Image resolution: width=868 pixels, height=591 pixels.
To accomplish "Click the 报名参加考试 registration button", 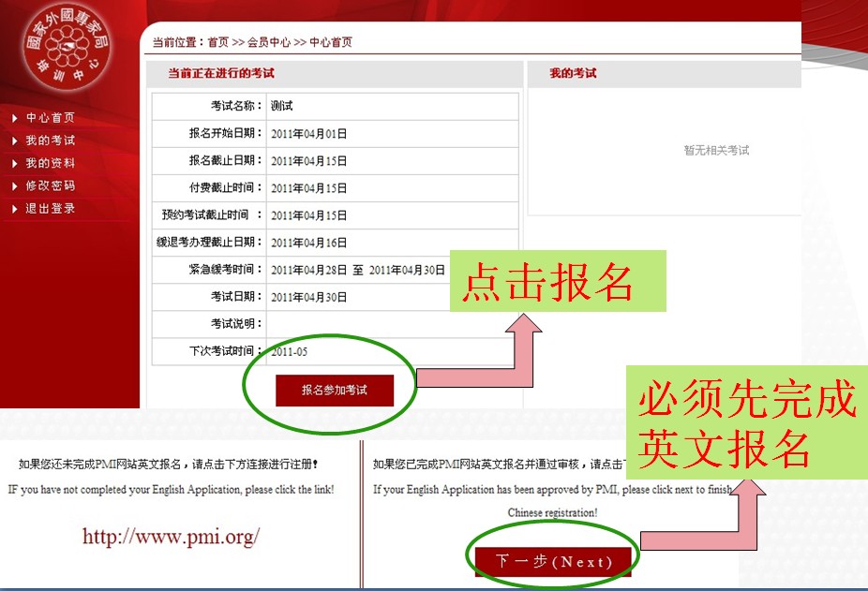I will [333, 391].
